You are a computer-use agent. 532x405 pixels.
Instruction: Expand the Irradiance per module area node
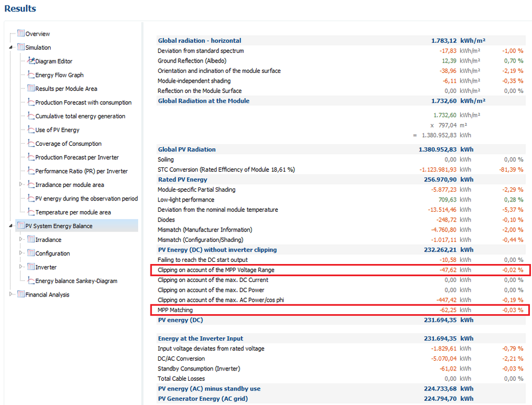pyautogui.click(x=21, y=184)
